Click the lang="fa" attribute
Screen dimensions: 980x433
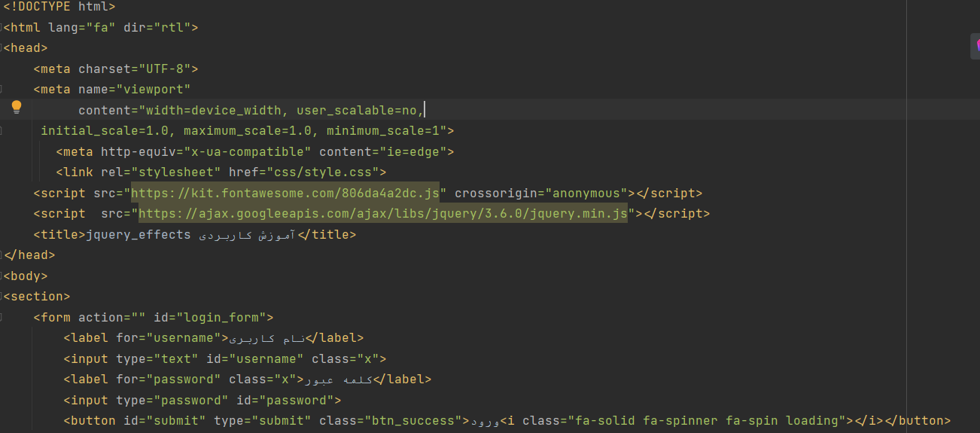tap(82, 28)
